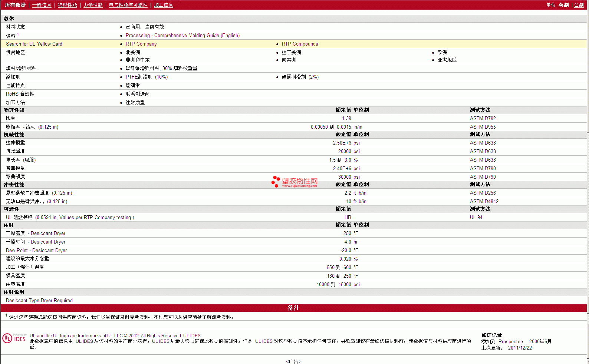589x364 pixels.
Task: Open the 加工信息 tab
Action: coord(163,5)
